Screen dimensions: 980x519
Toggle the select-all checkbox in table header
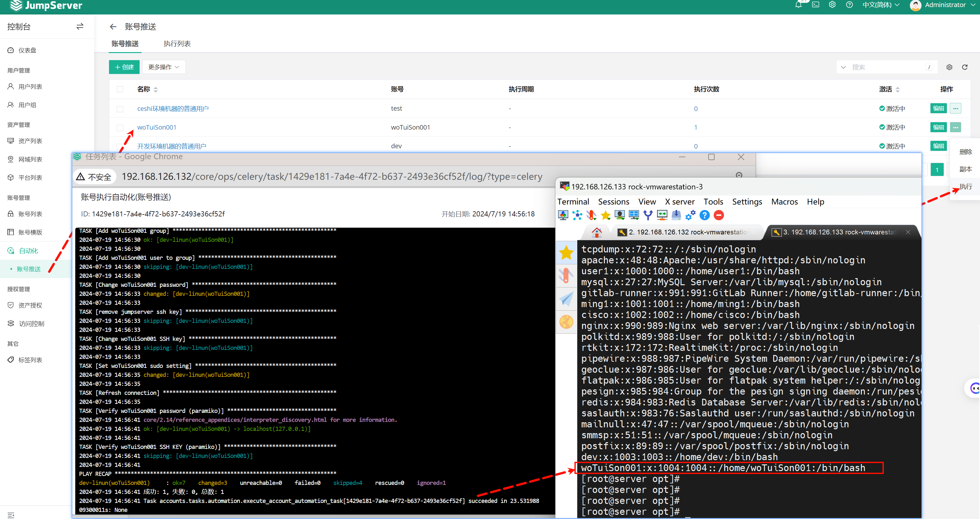coord(120,89)
